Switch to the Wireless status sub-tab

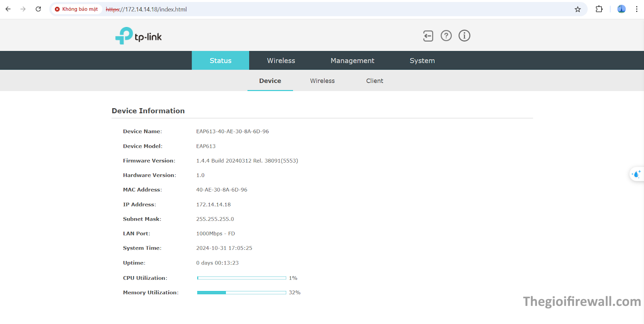tap(322, 81)
